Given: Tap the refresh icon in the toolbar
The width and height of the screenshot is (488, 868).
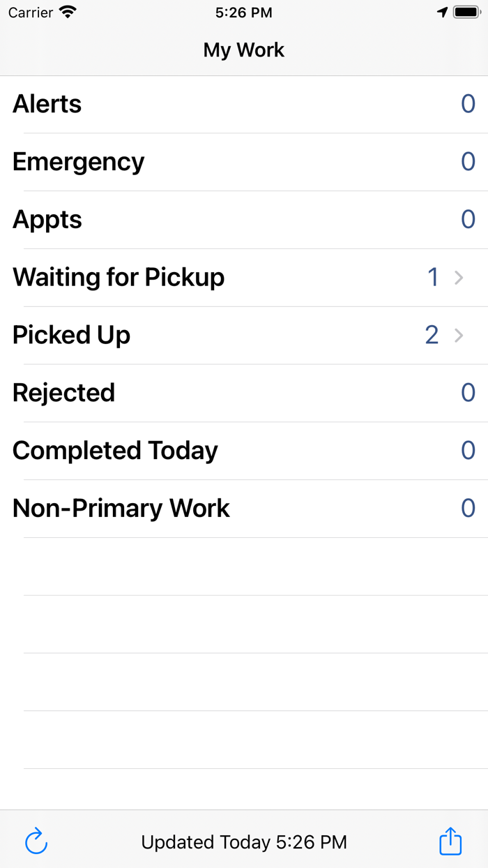Looking at the screenshot, I should (36, 841).
